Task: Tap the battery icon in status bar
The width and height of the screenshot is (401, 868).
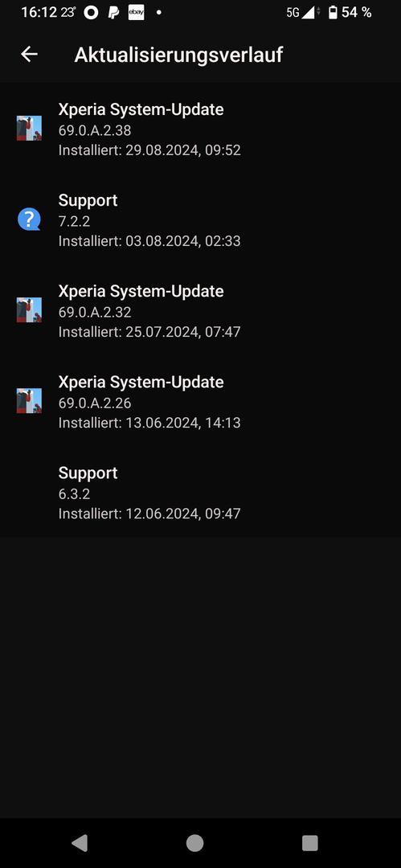Action: point(333,13)
